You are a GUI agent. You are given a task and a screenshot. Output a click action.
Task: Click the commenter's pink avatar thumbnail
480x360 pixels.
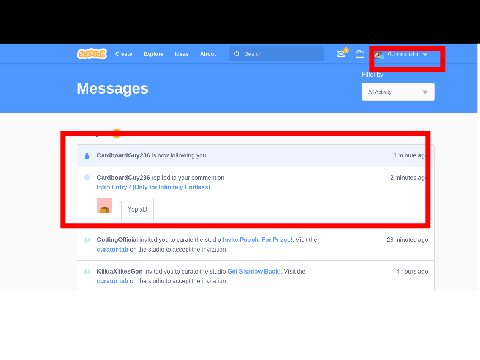(104, 206)
